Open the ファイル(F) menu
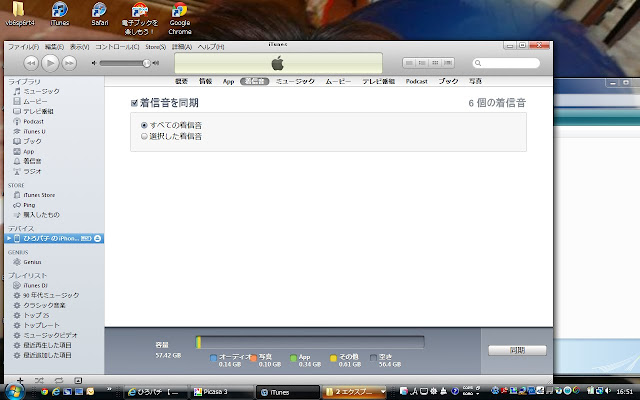 [x=23, y=47]
